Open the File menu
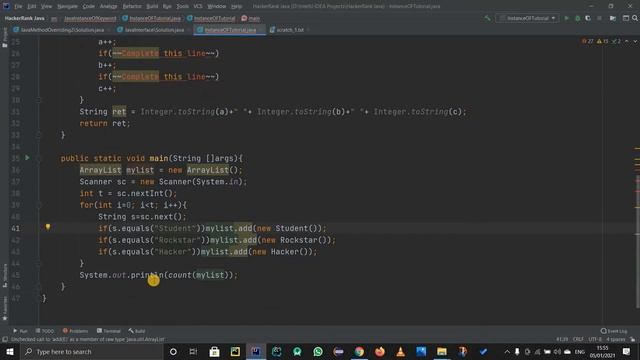Image resolution: width=640 pixels, height=360 pixels. 18,6
